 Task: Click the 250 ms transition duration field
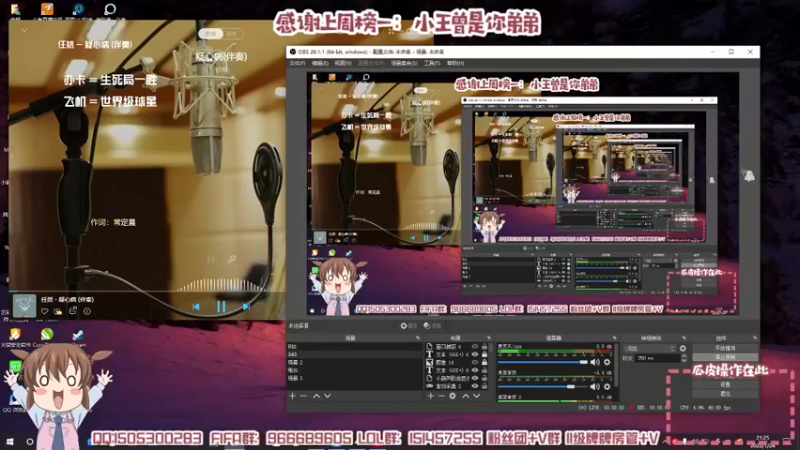658,359
